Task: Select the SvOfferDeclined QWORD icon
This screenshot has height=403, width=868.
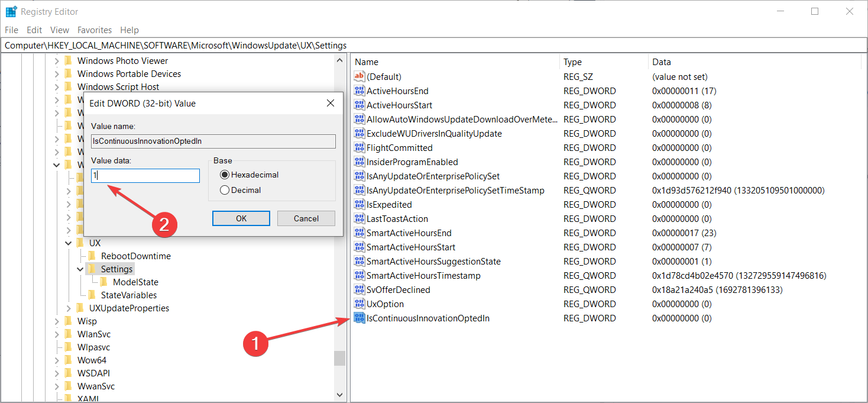Action: pos(359,290)
